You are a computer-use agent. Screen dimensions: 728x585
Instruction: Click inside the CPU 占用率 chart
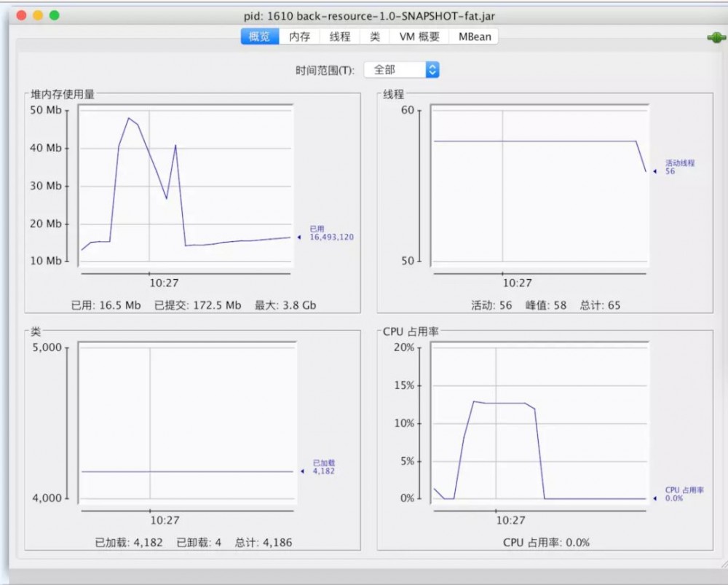(539, 423)
